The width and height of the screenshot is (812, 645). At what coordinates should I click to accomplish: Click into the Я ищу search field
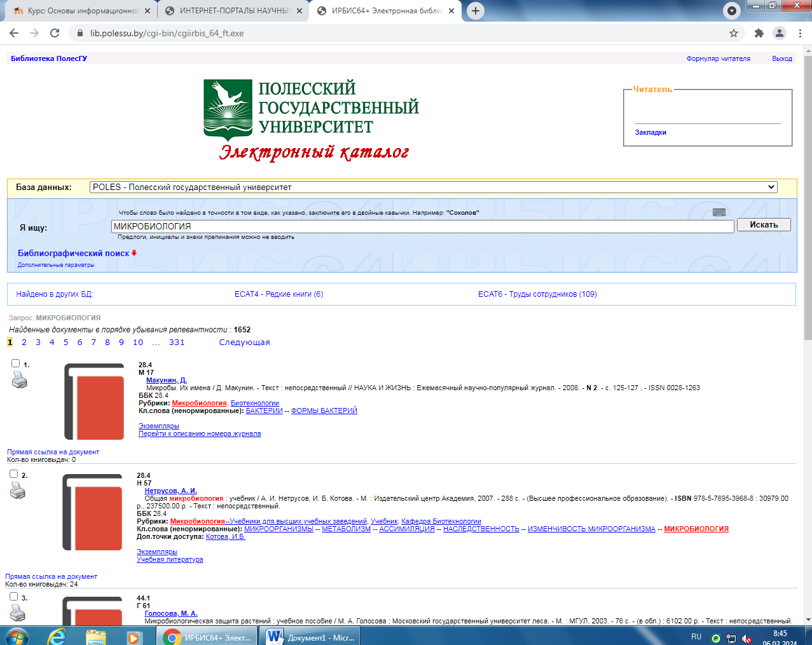point(423,226)
